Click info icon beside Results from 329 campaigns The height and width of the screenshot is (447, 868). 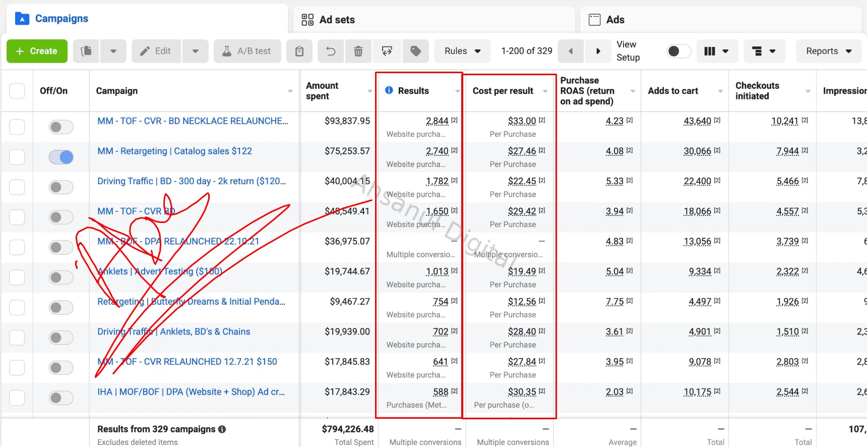point(222,429)
